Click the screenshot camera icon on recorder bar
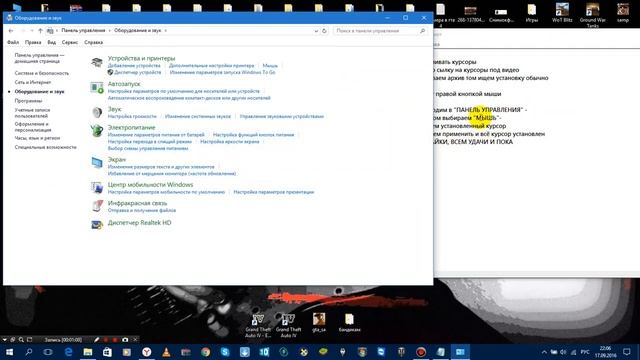 tap(125, 340)
